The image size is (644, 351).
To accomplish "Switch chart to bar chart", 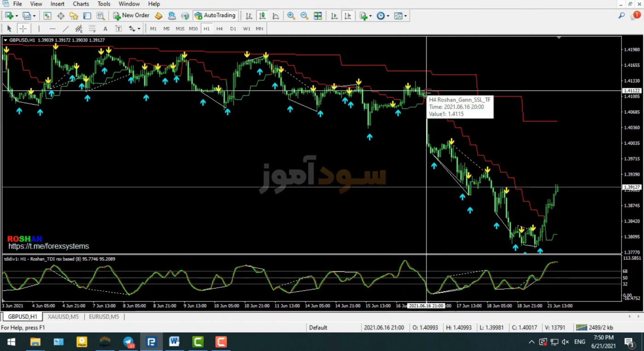I will coord(249,16).
